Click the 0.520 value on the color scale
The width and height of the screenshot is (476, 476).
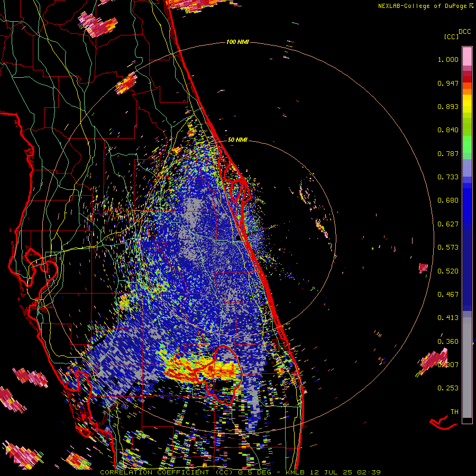click(x=448, y=271)
